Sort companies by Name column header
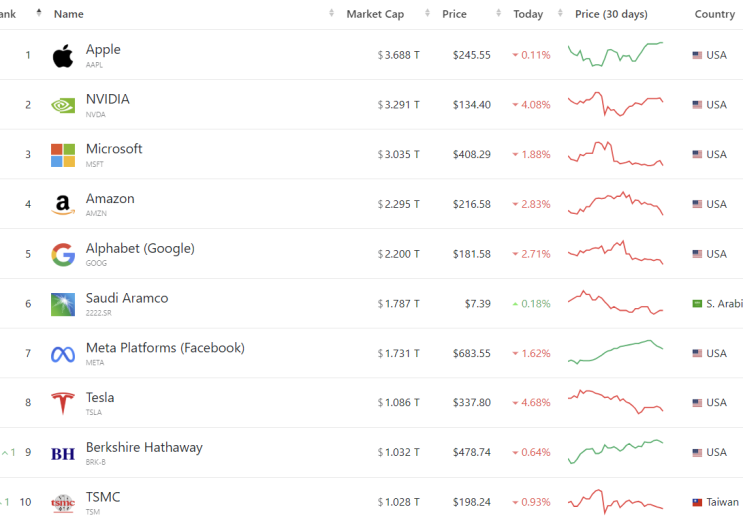Image resolution: width=743 pixels, height=522 pixels. point(69,14)
